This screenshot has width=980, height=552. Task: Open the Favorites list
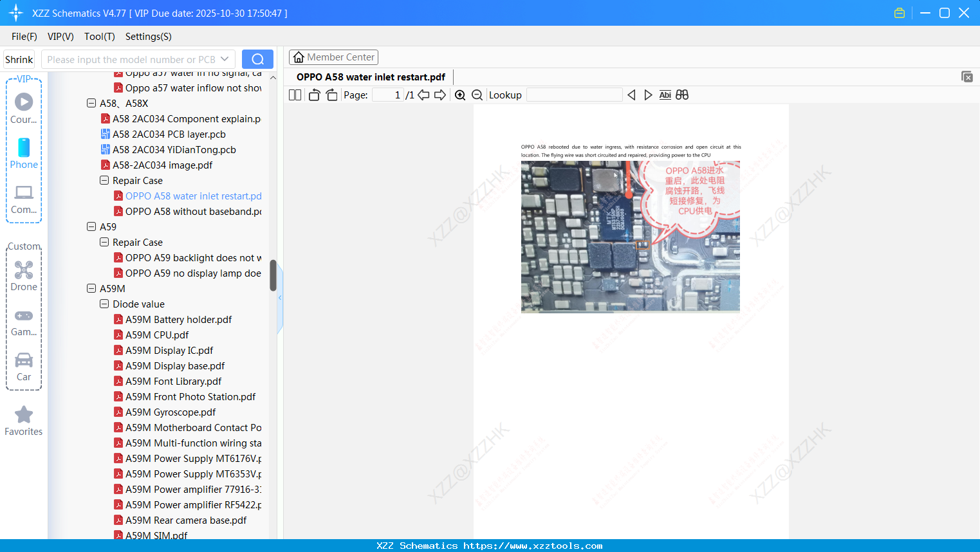point(24,421)
